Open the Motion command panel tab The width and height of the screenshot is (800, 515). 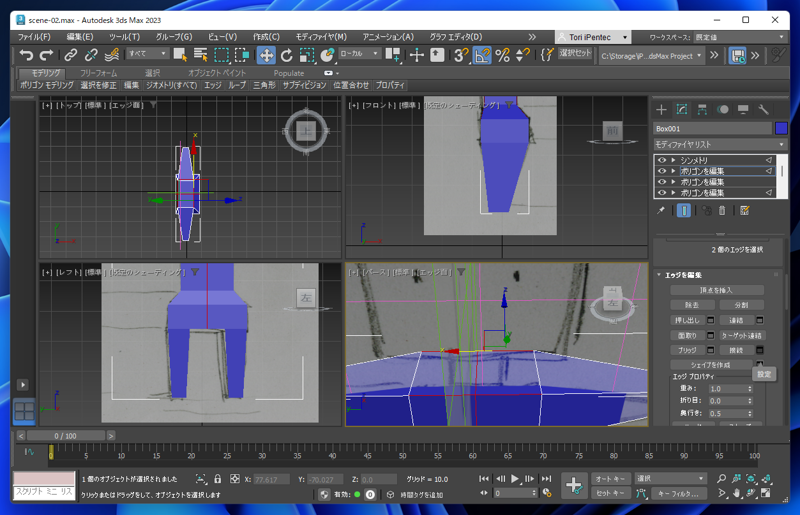click(x=722, y=109)
